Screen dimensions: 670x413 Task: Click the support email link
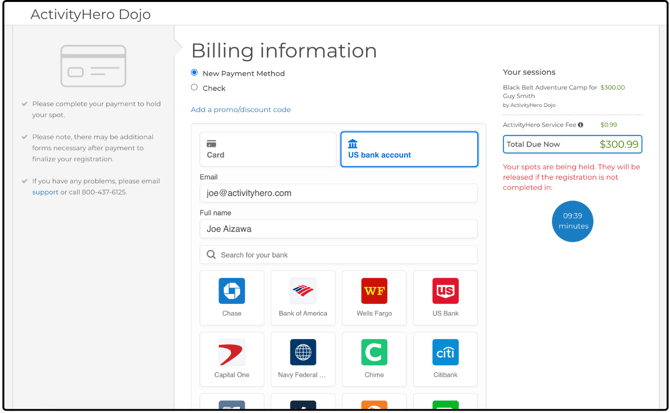[45, 192]
